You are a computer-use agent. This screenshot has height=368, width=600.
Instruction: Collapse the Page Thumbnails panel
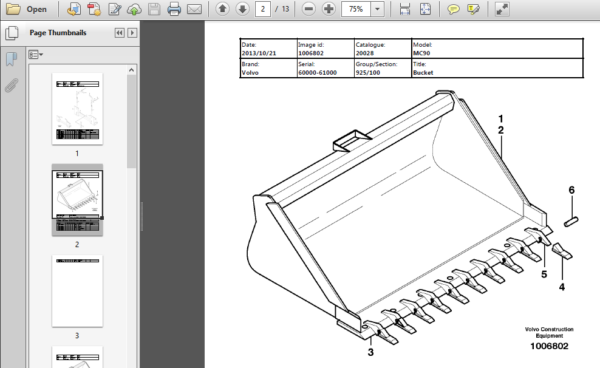119,33
